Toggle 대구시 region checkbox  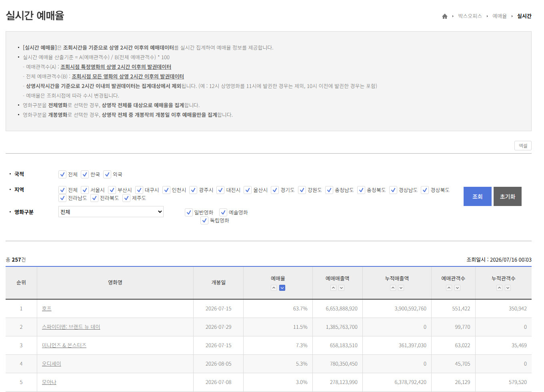click(139, 190)
